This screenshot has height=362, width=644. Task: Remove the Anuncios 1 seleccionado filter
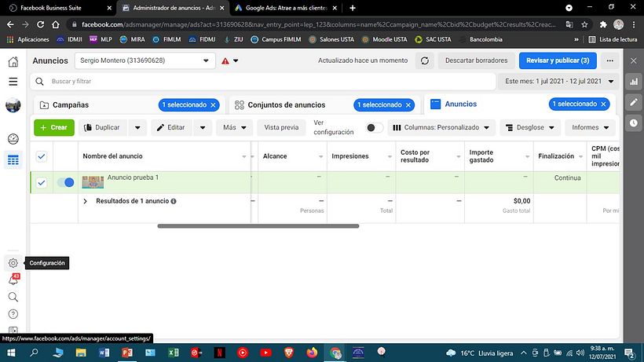click(603, 104)
